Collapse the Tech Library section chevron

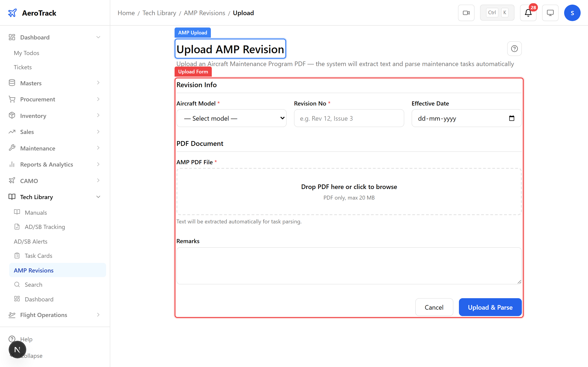point(98,197)
